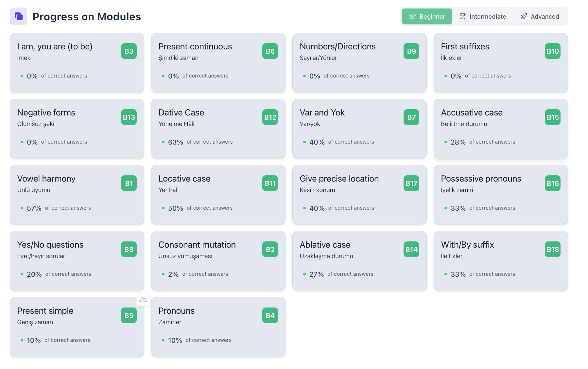The width and height of the screenshot is (588, 369).
Task: Click the green progress dot on Negative forms
Action: click(21, 142)
